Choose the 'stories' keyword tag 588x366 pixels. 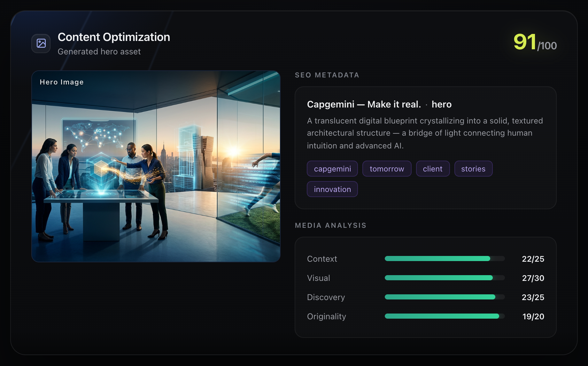pyautogui.click(x=473, y=169)
